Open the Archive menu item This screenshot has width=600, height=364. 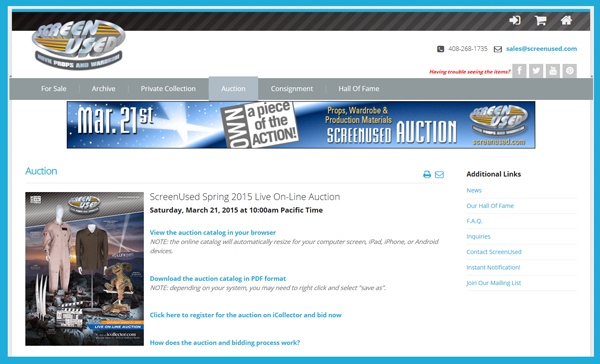point(103,89)
